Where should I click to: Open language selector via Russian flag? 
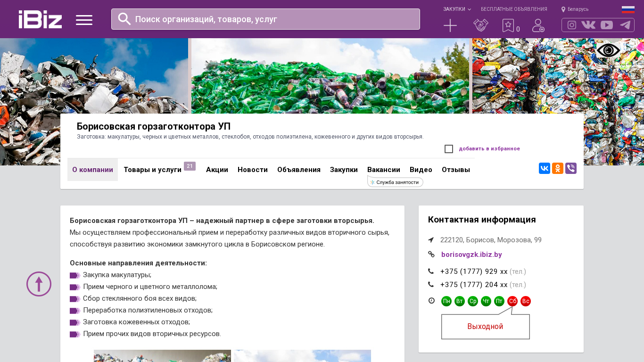pos(628,9)
